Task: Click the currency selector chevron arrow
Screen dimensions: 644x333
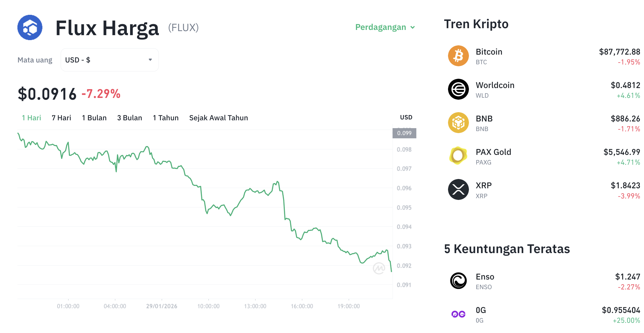Action: tap(150, 60)
